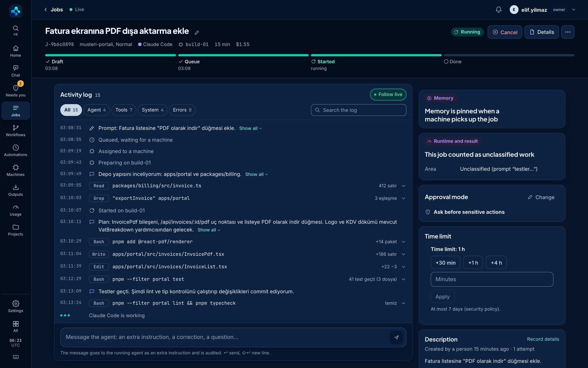
Task: Open Machines chip icon
Action: click(x=16, y=167)
